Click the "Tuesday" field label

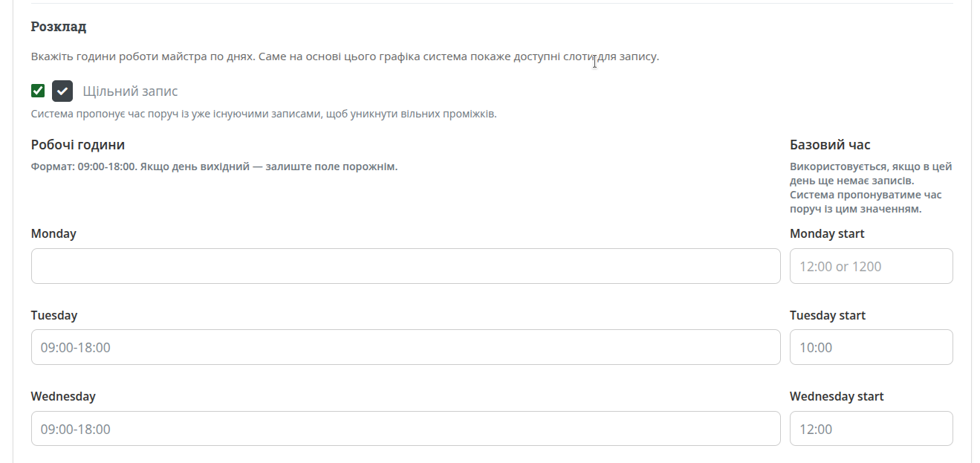pyautogui.click(x=54, y=315)
